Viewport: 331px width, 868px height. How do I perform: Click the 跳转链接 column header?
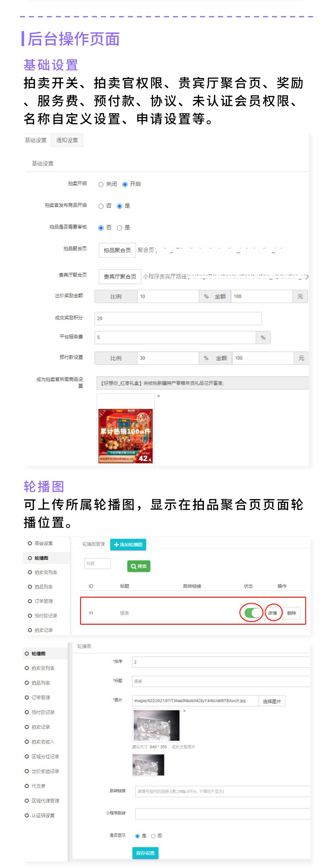192,586
